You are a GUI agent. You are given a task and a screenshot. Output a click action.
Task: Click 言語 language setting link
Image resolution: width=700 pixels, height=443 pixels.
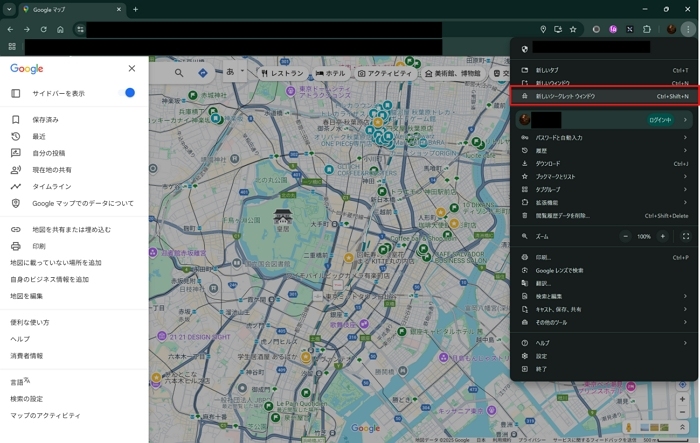19,382
